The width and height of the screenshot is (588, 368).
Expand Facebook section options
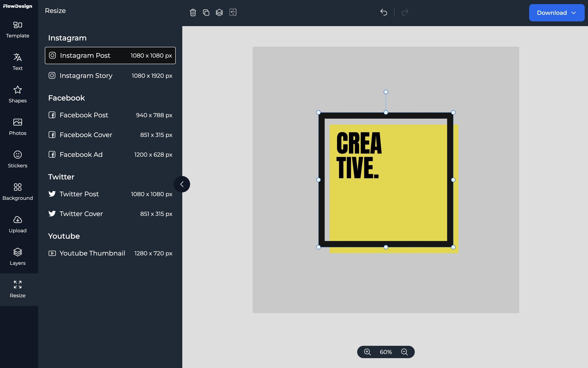tap(67, 98)
